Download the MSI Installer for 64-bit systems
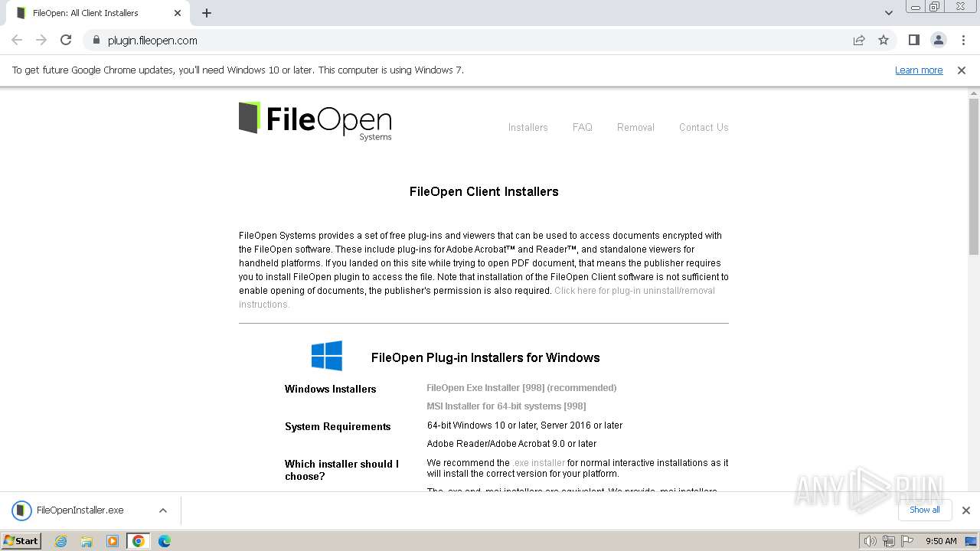Image resolution: width=980 pixels, height=551 pixels. pos(506,406)
